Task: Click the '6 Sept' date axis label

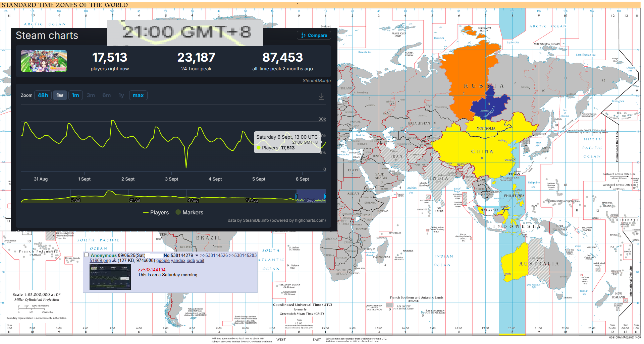Action: point(302,179)
